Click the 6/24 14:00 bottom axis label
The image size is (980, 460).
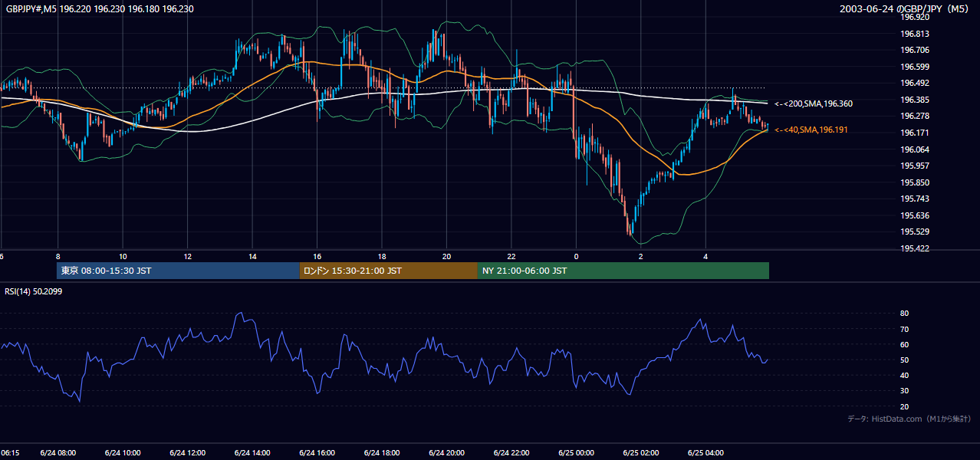[x=252, y=453]
